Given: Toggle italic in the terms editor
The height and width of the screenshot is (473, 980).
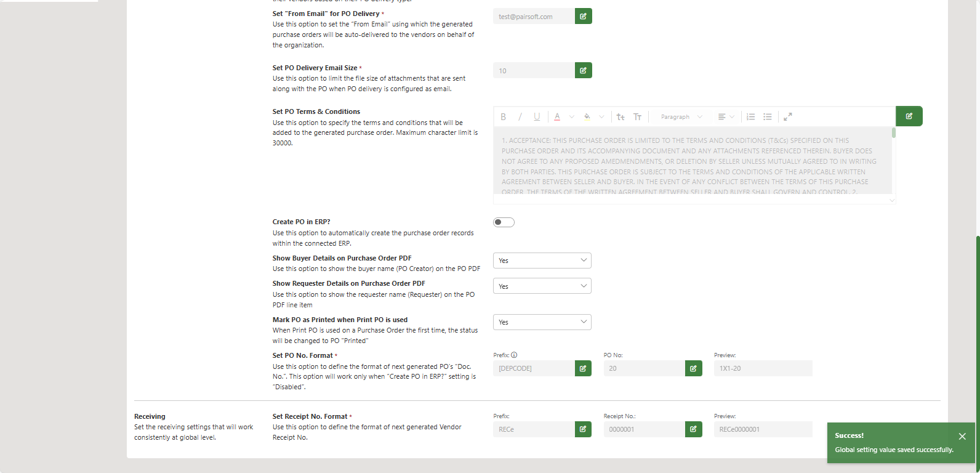Looking at the screenshot, I should click(520, 116).
